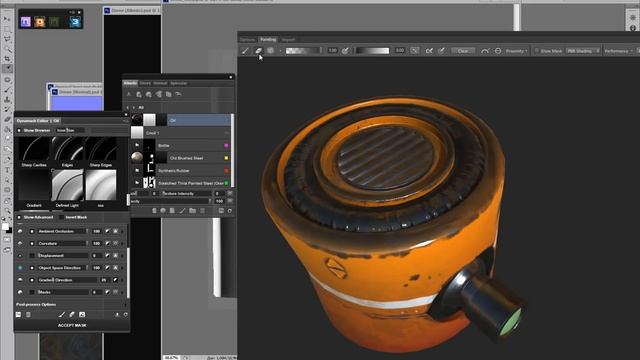Click the Clear button in 3DO toolbar
The image size is (640, 360).
pos(463,51)
